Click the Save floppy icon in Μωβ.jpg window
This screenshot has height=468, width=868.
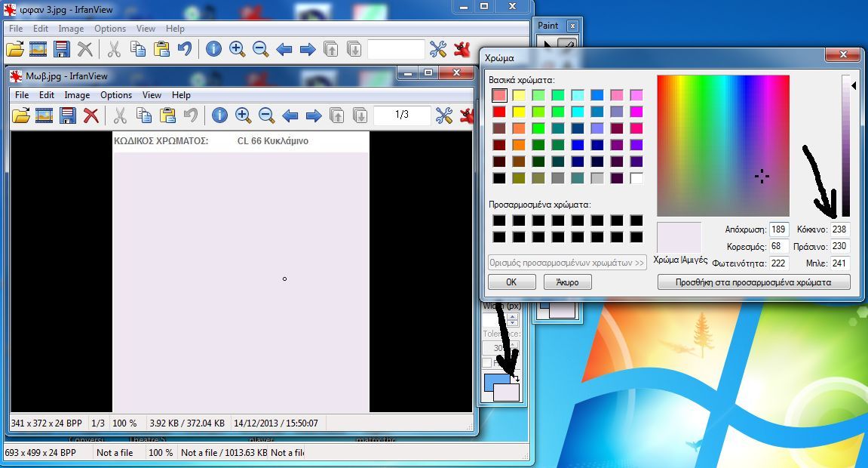pos(68,115)
